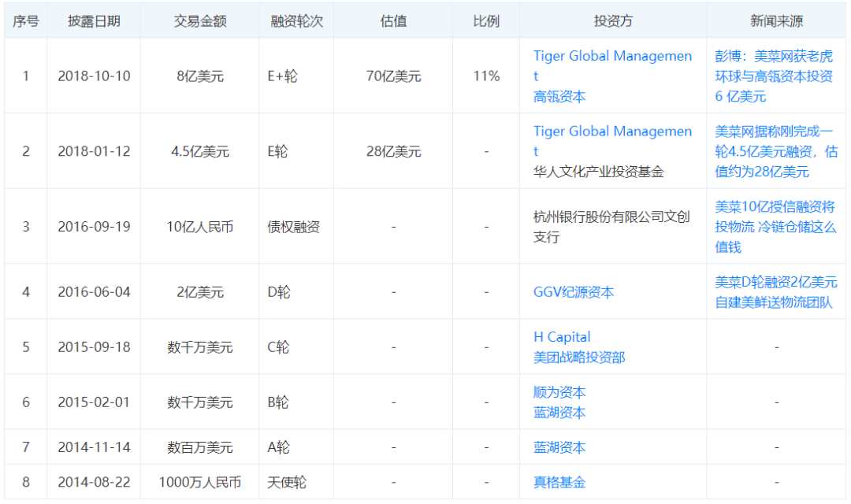Open 蓝湖资本 link in A轮 row
Viewport: 851px width, 504px height.
pos(559,447)
